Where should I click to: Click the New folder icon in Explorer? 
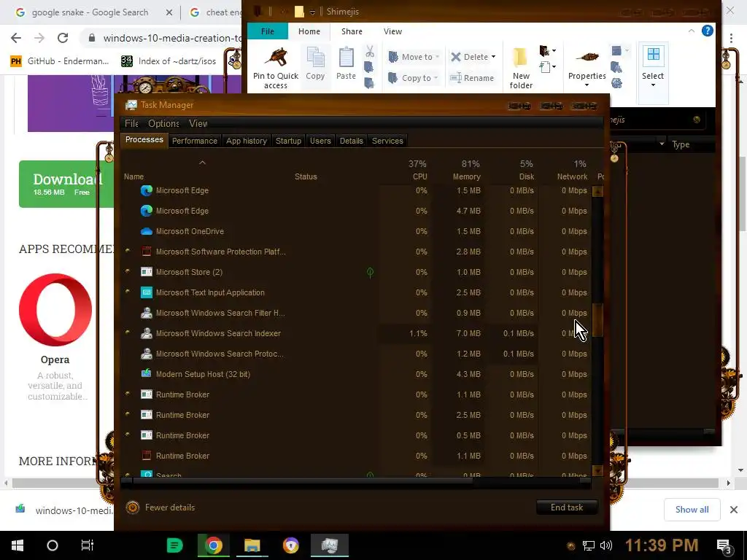(521, 57)
